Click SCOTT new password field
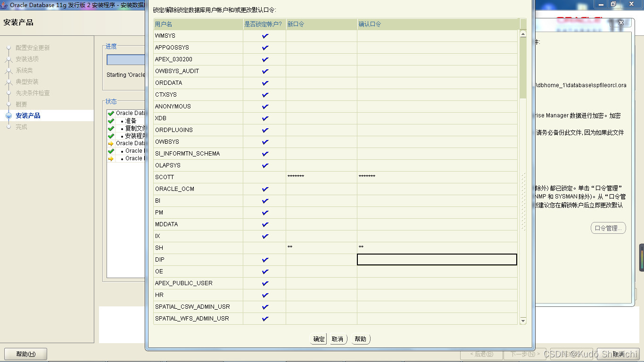Screen dimensions: 644x362 322,177
